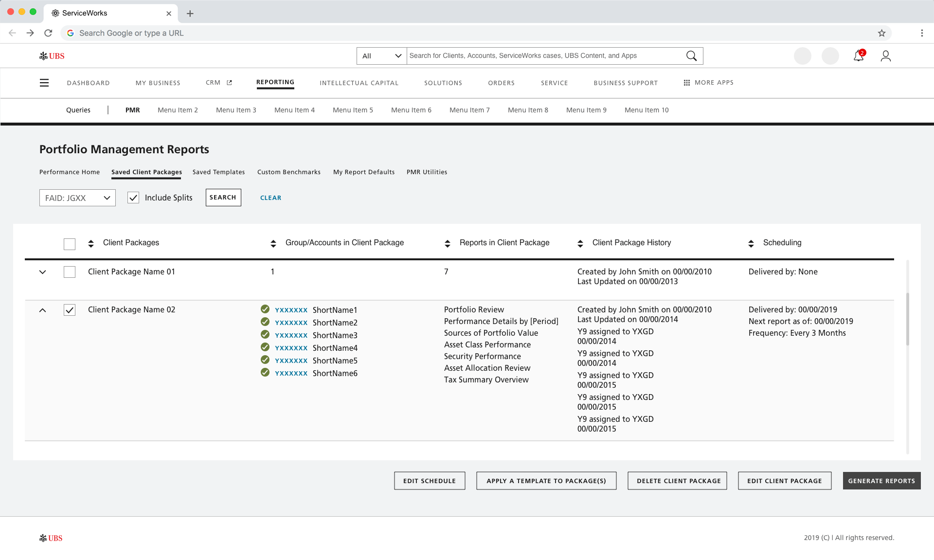The width and height of the screenshot is (934, 560).
Task: Toggle the select-all header checkbox
Action: coord(70,244)
